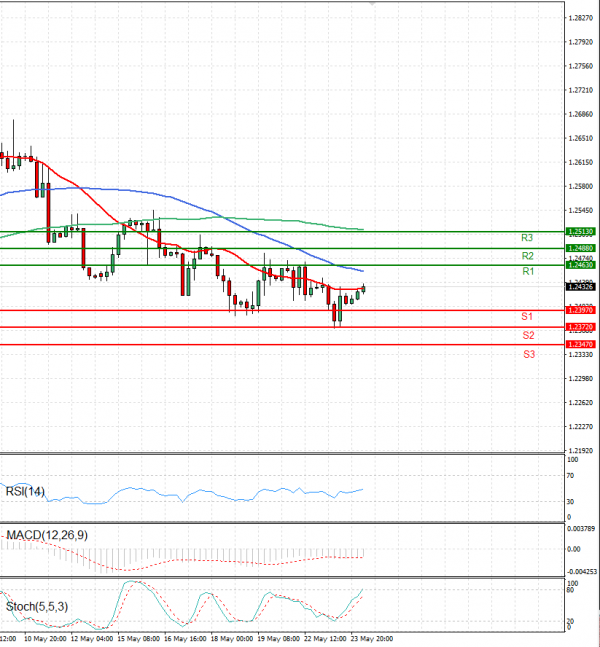Click the S1 support label
The image size is (600, 647).
tap(527, 316)
